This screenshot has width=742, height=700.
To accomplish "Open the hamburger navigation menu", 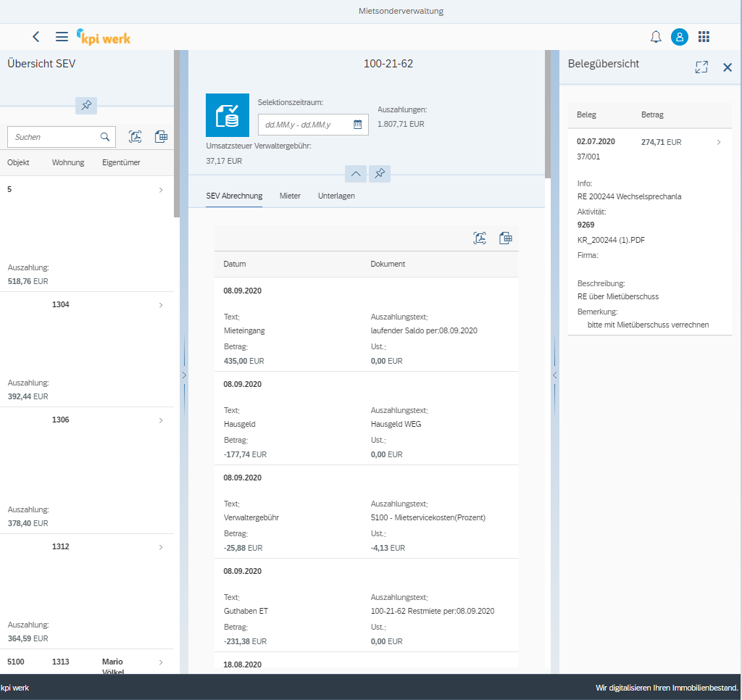I will point(62,37).
